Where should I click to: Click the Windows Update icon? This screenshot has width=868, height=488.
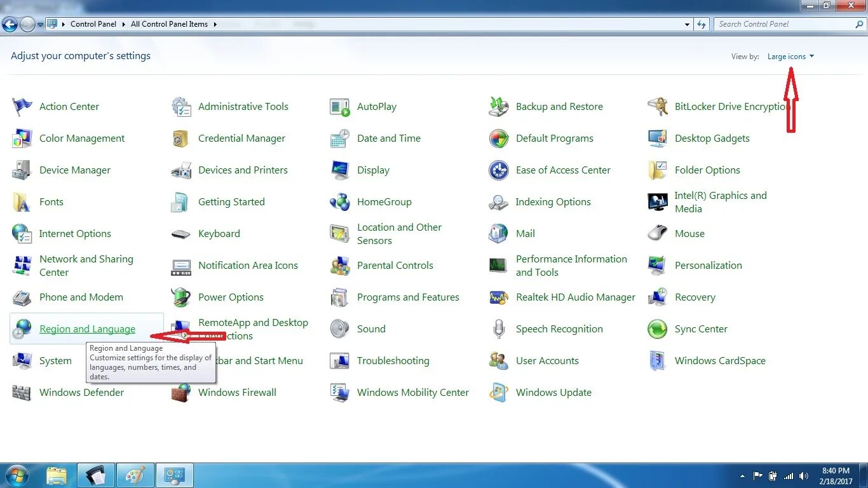pos(499,393)
